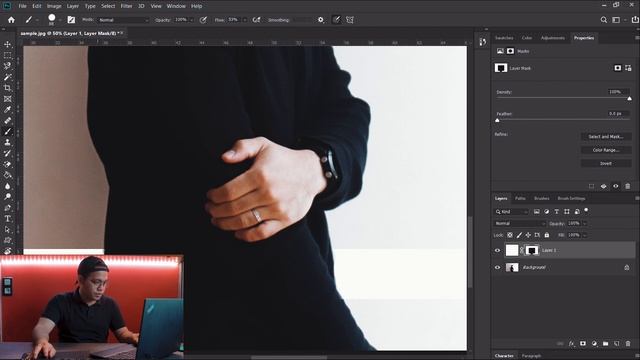Apply mask icon in Properties panel
Screen dimensions: 640x360
(x=604, y=186)
